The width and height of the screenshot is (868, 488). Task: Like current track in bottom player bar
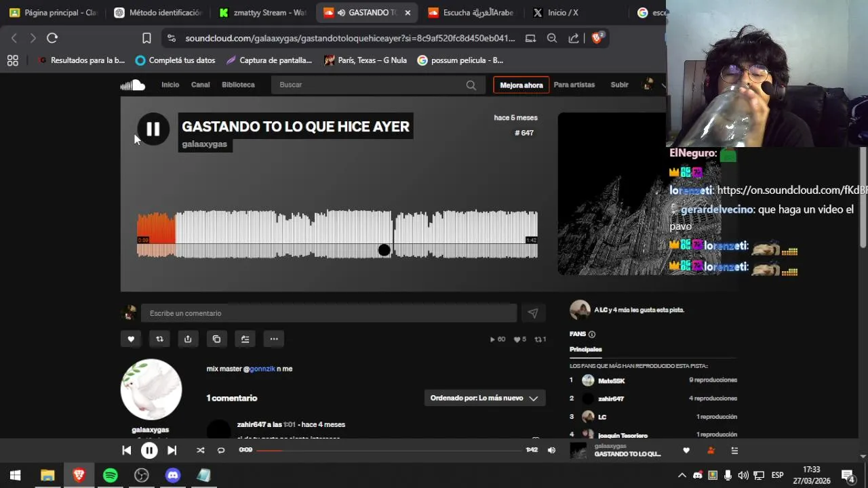pos(686,450)
